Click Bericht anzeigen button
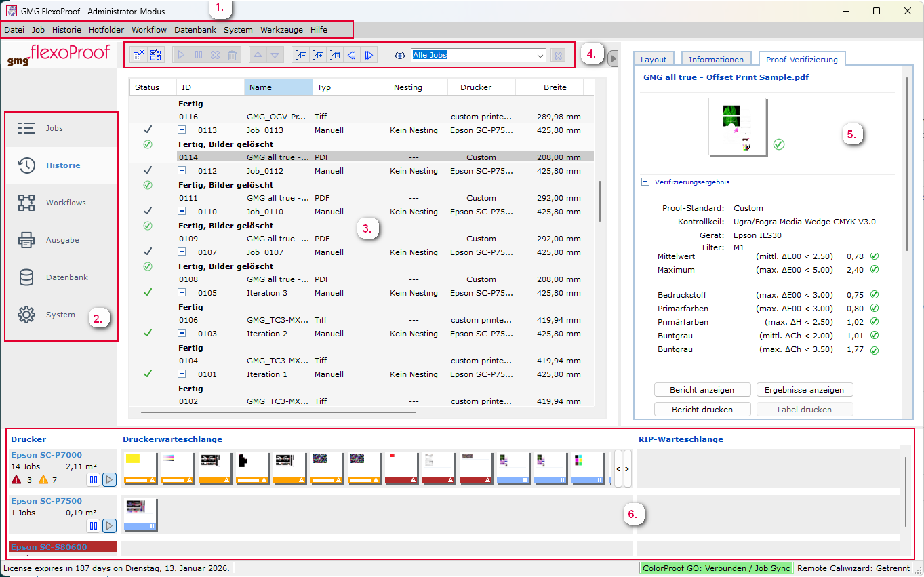 (x=703, y=390)
